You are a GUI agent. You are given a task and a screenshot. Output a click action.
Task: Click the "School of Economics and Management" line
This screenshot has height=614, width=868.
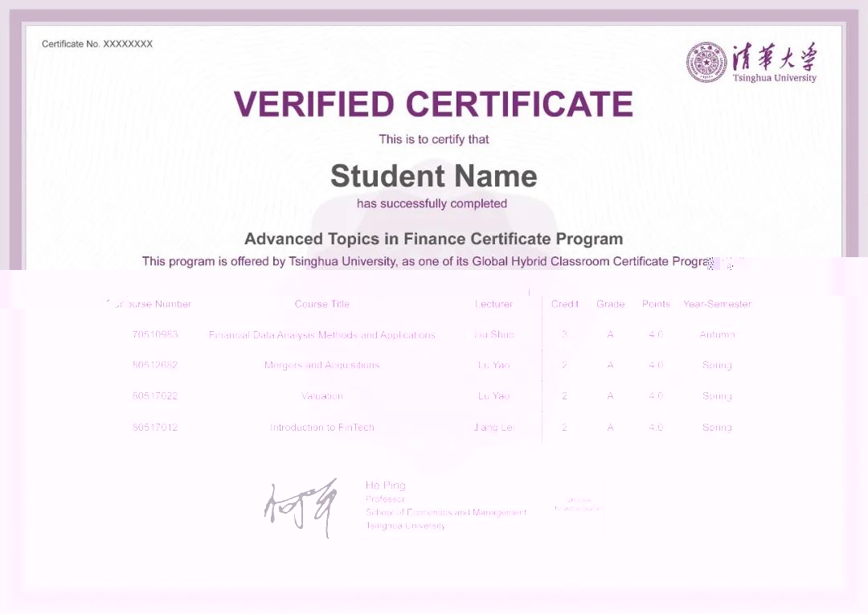click(446, 512)
